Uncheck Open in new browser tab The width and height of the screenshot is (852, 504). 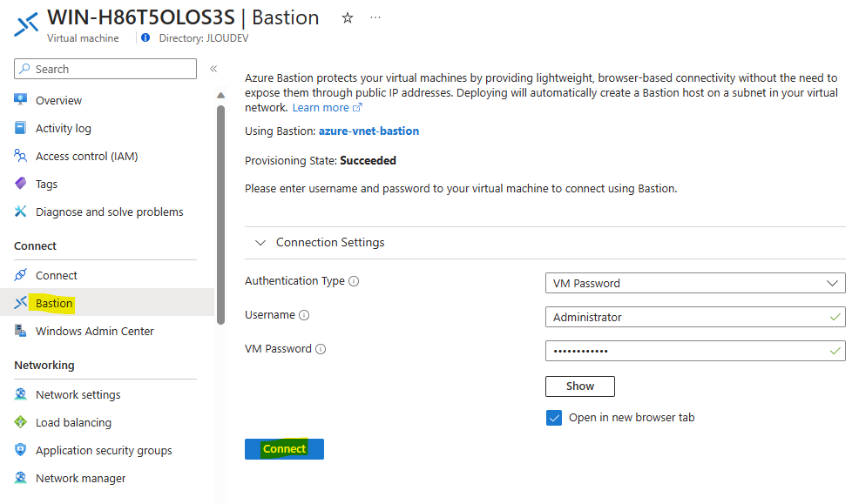click(554, 418)
